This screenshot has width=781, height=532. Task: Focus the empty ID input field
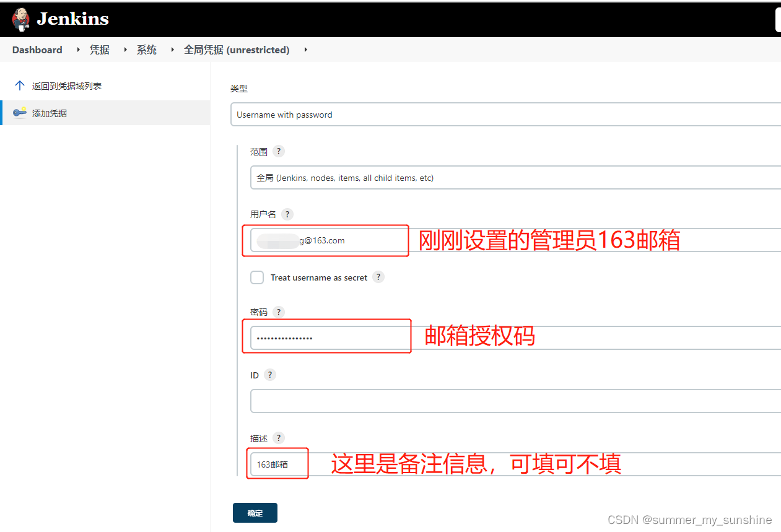(515, 401)
